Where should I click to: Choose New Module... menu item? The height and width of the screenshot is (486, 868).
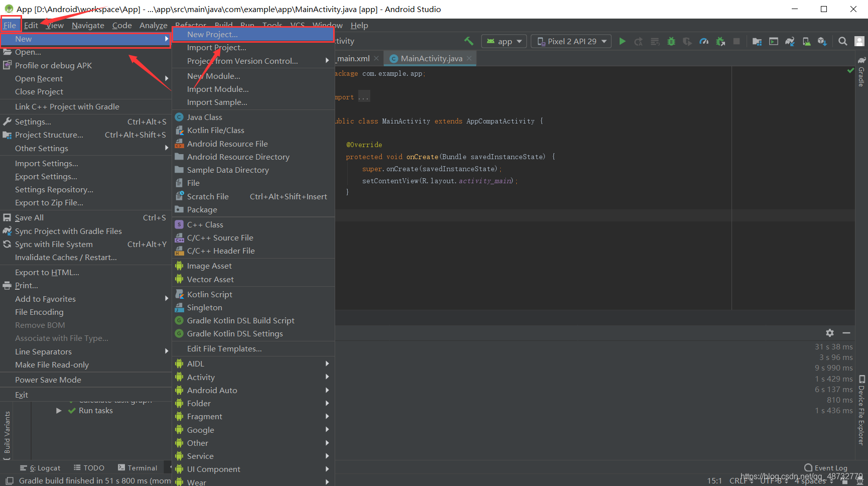[x=253, y=76]
